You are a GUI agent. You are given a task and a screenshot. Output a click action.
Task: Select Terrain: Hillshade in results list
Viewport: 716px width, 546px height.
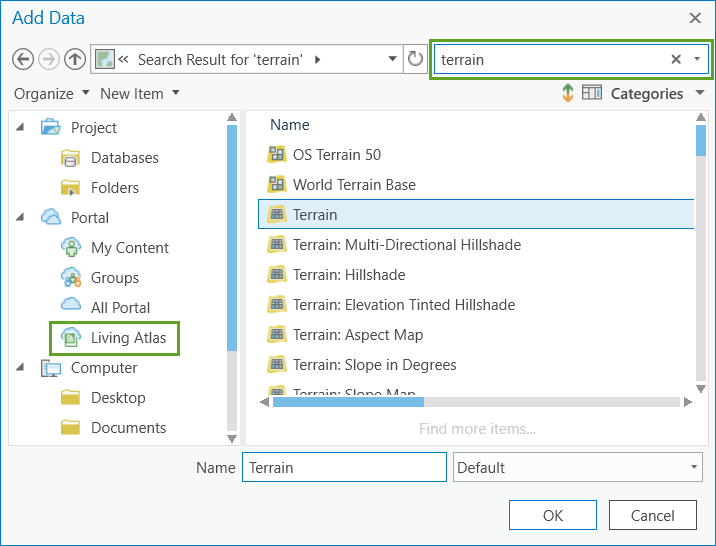click(349, 274)
